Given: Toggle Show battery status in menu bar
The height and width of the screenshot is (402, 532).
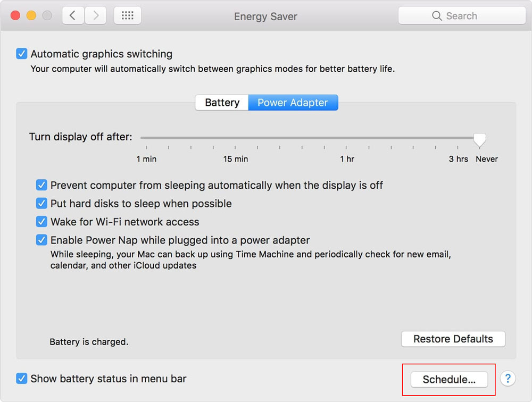Looking at the screenshot, I should point(22,379).
